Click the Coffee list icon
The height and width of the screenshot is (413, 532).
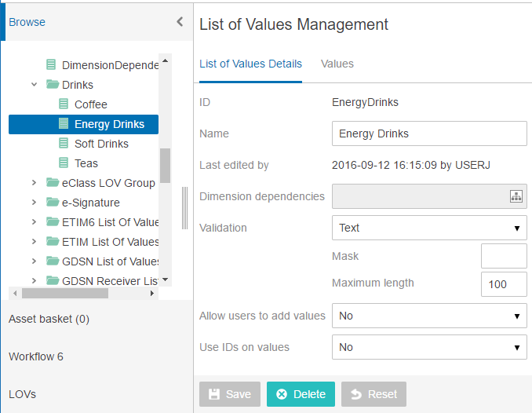[x=64, y=104]
